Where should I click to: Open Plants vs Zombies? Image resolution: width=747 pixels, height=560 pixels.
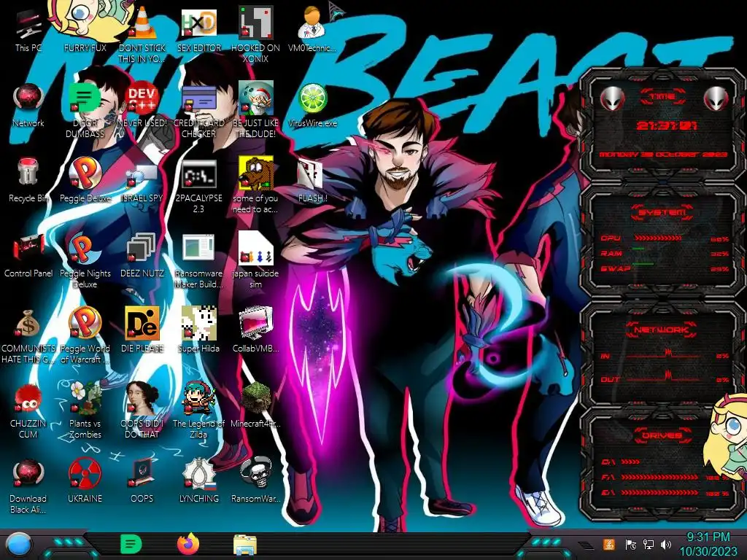(x=85, y=411)
